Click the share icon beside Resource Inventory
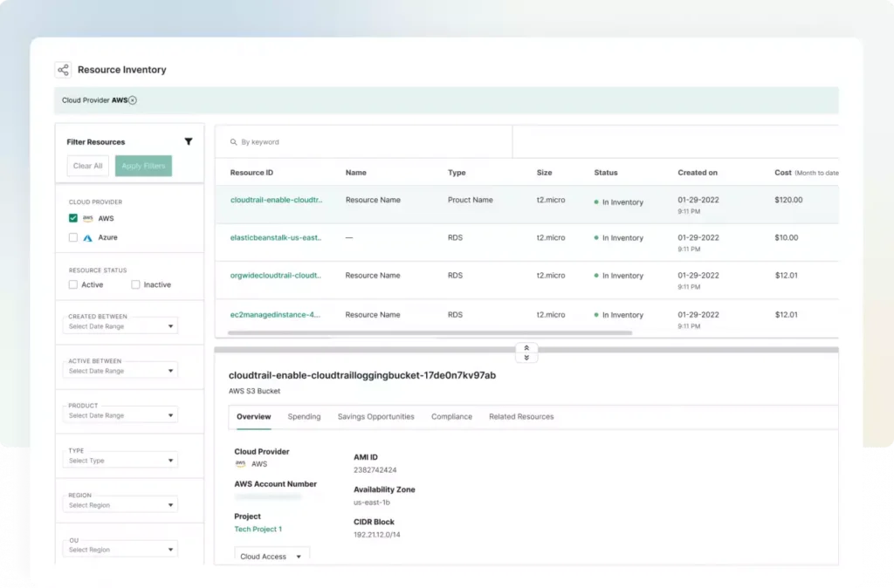894x588 pixels. (63, 70)
